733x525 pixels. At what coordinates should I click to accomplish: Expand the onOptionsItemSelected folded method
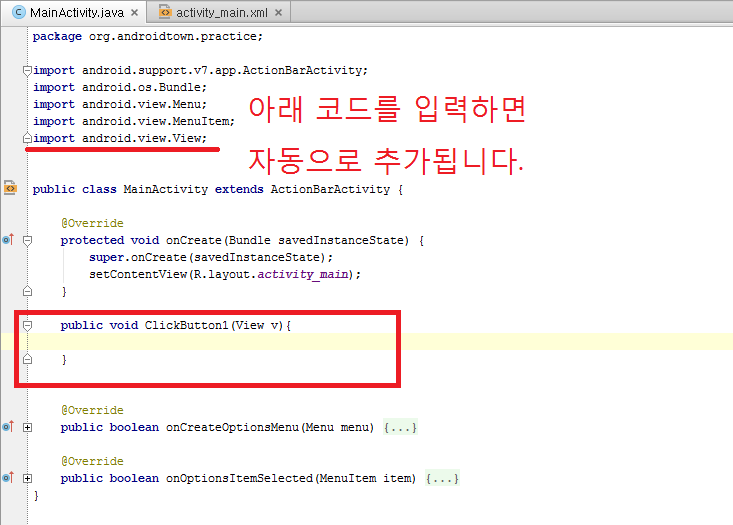(28, 478)
